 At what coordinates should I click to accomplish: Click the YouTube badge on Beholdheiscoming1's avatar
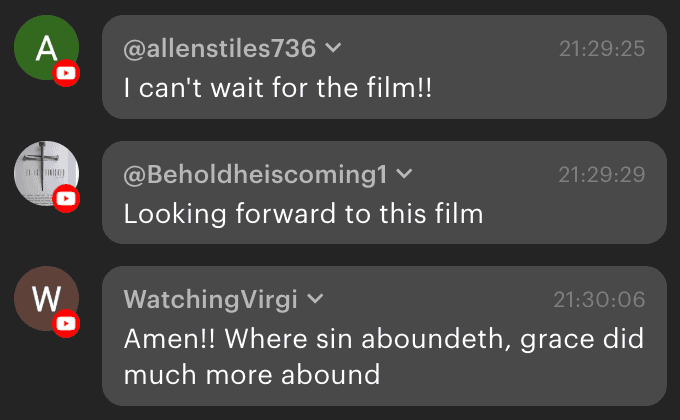pos(66,199)
